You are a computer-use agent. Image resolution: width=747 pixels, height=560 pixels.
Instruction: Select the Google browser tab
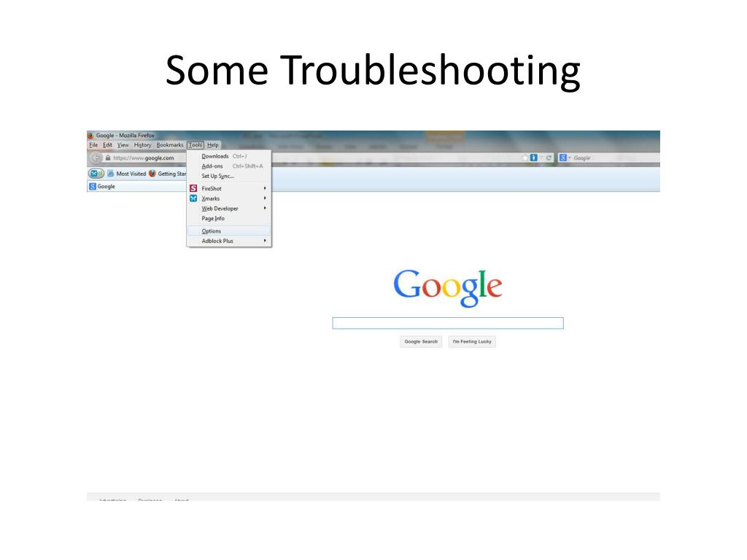(136, 186)
